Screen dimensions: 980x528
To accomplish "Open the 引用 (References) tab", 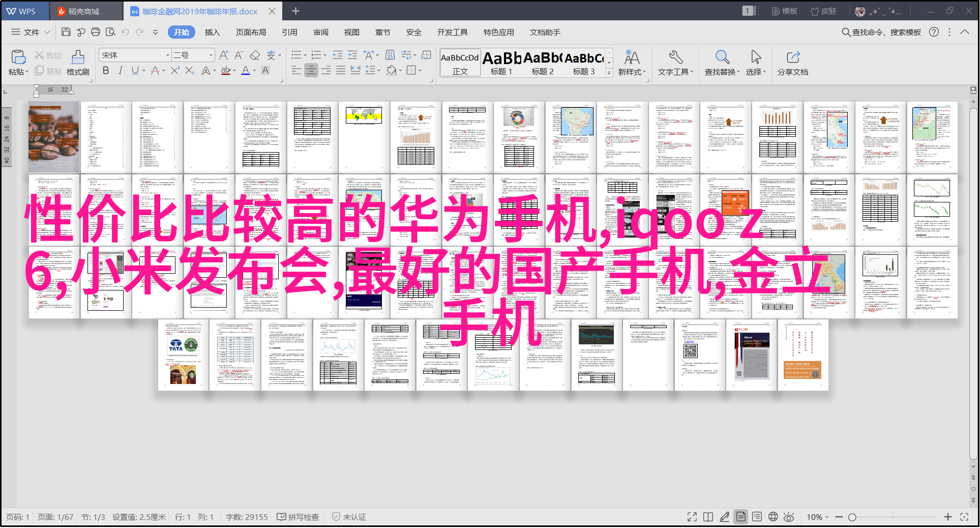I will pyautogui.click(x=289, y=32).
